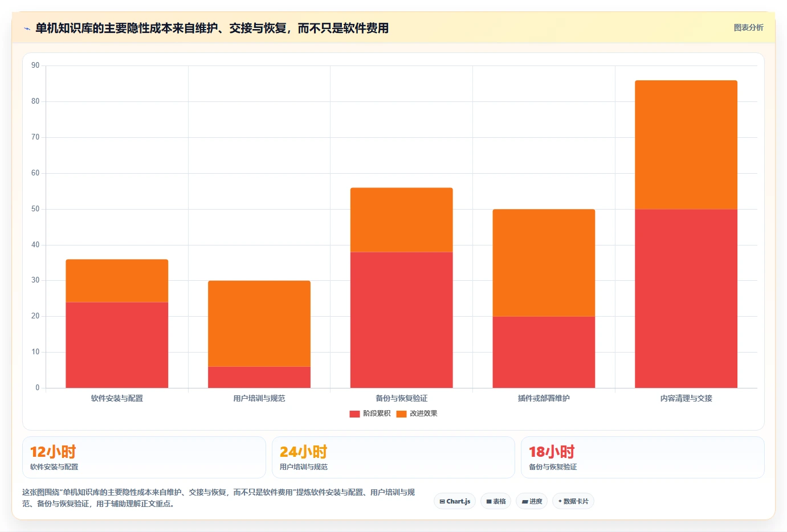The width and height of the screenshot is (787, 532).
Task: Click red bar segment for 备份与恢复验证
Action: pyautogui.click(x=402, y=320)
